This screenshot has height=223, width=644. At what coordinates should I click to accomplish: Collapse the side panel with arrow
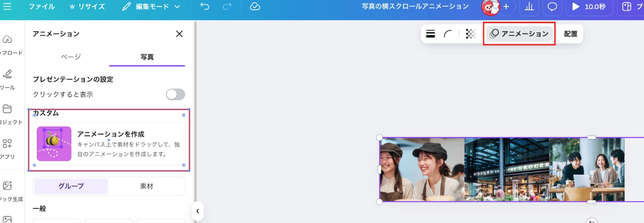(198, 211)
